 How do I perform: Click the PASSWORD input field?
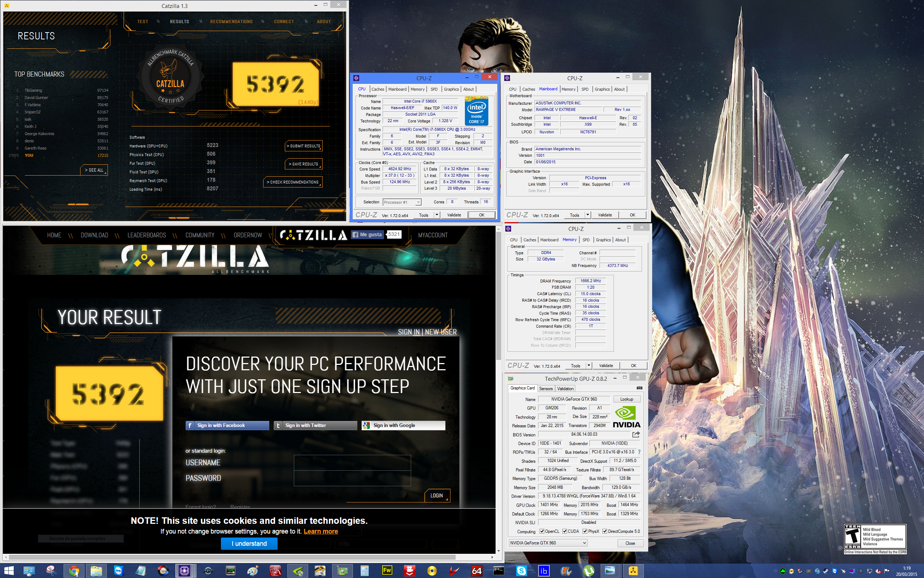click(352, 478)
